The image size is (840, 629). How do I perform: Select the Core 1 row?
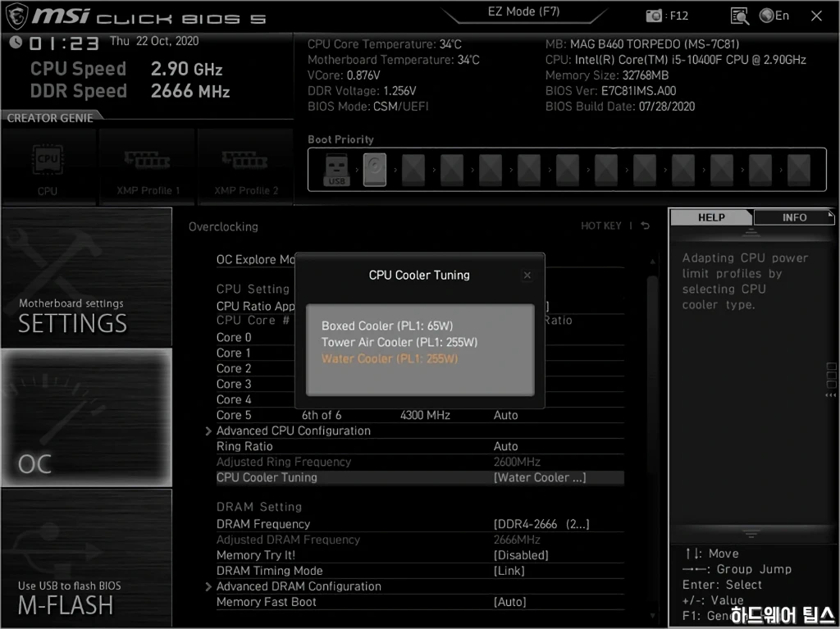(x=256, y=353)
